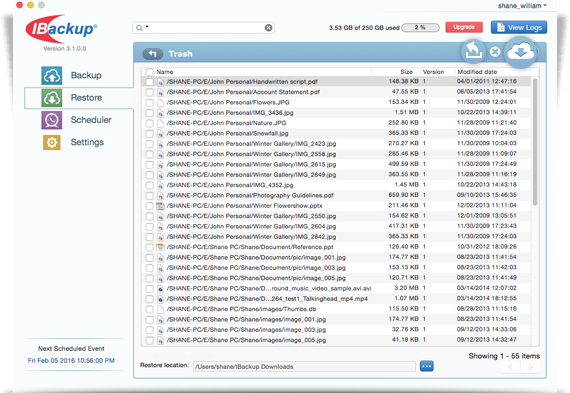Click the Photography Guidelines.pdf file icon
This screenshot has height=393, width=570.
tap(160, 196)
